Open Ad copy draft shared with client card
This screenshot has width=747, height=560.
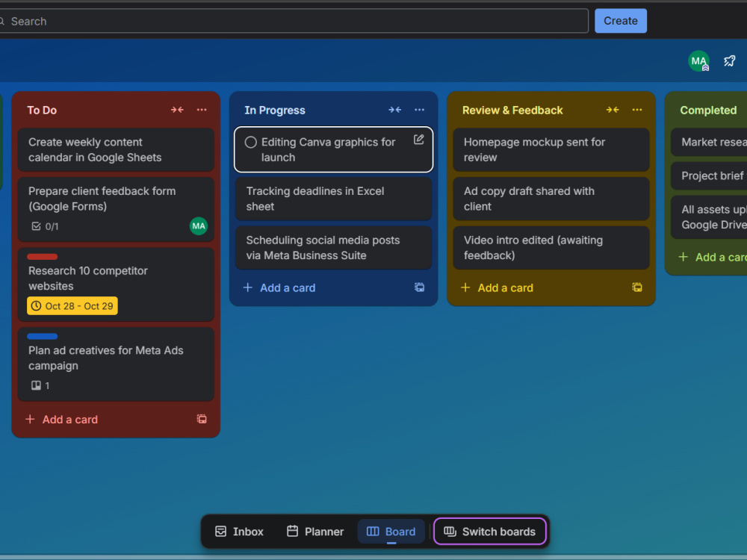tap(551, 199)
